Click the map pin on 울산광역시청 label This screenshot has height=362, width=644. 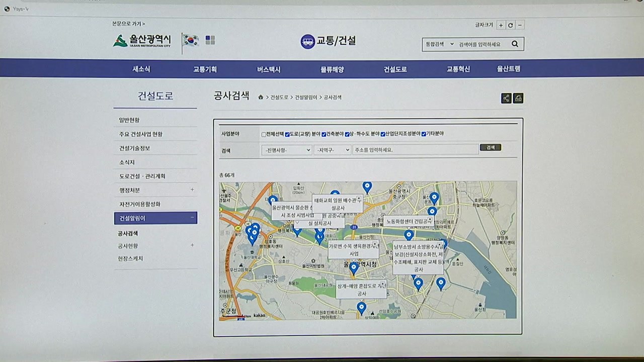point(354,268)
